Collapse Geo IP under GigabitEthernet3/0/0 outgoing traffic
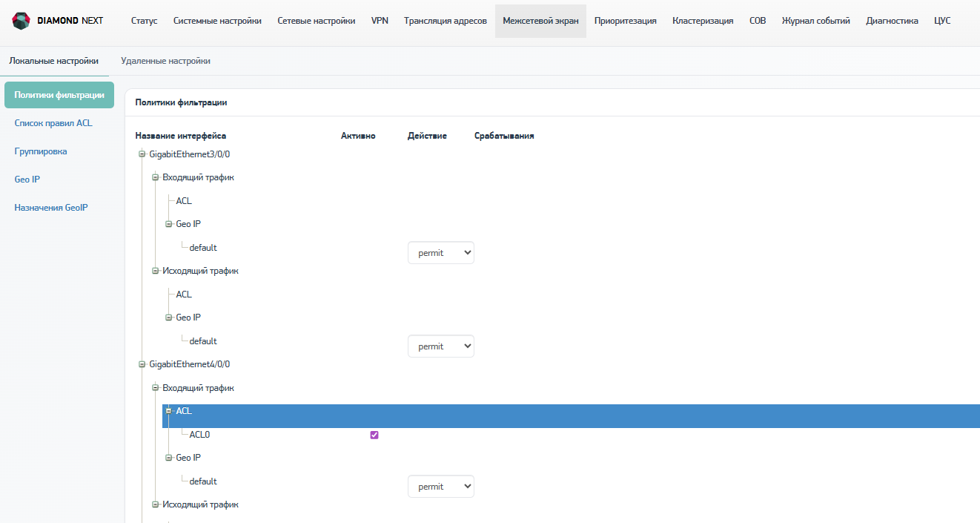980x523 pixels. [169, 318]
